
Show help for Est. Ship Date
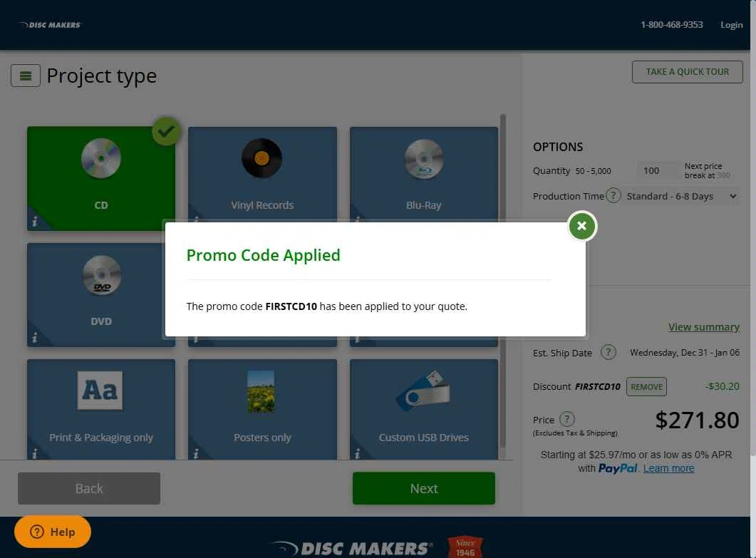609,352
